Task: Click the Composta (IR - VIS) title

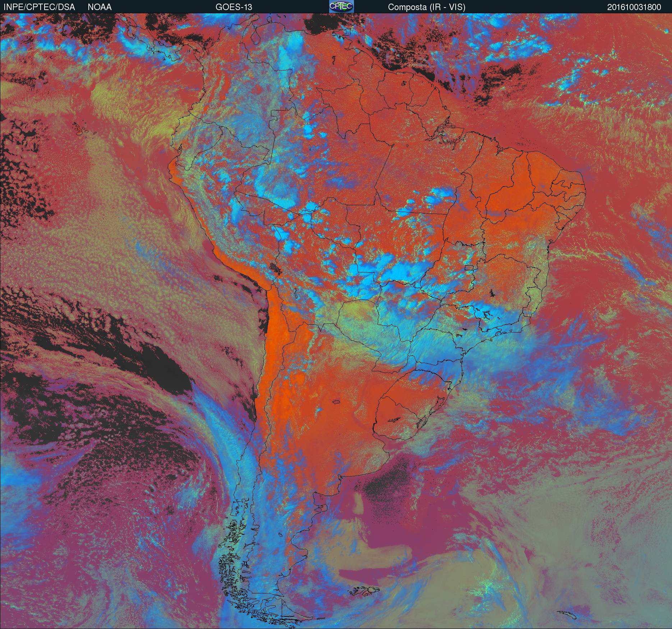Action: [427, 7]
